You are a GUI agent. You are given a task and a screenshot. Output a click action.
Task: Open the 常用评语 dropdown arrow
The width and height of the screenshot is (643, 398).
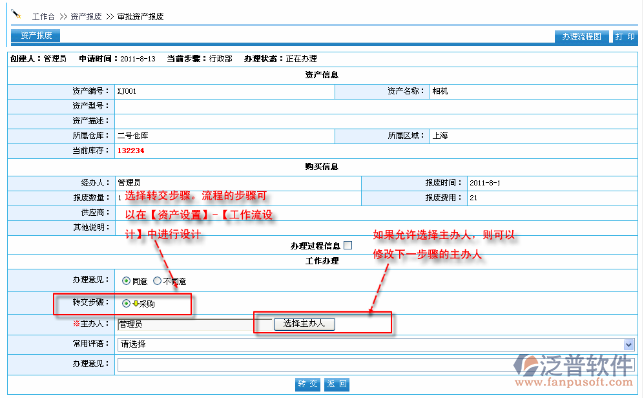(x=629, y=344)
